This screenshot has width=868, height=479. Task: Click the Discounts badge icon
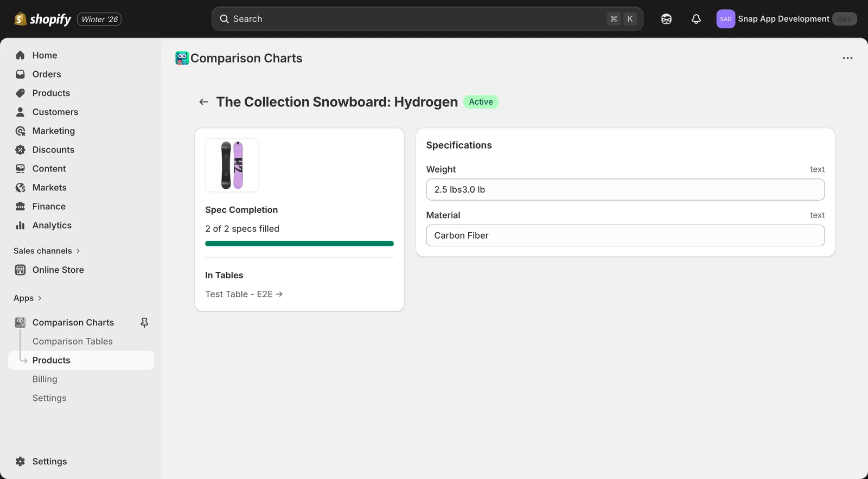[x=20, y=150]
